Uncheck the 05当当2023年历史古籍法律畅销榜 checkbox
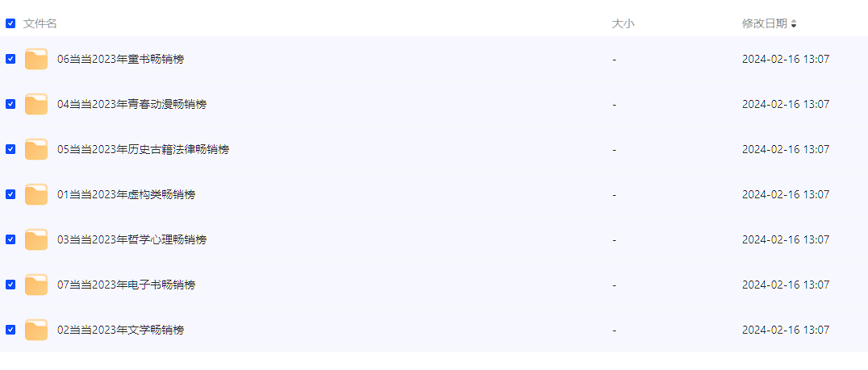 tap(10, 149)
